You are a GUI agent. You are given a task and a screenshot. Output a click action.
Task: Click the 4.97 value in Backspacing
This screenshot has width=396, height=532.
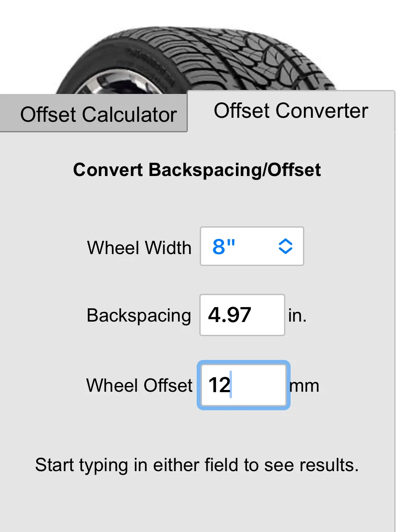pyautogui.click(x=229, y=315)
